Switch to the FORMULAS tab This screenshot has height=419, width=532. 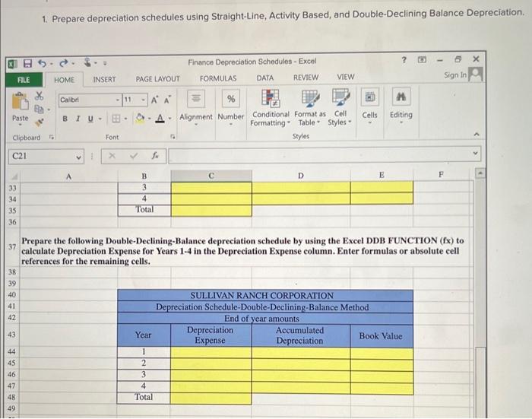click(x=218, y=78)
